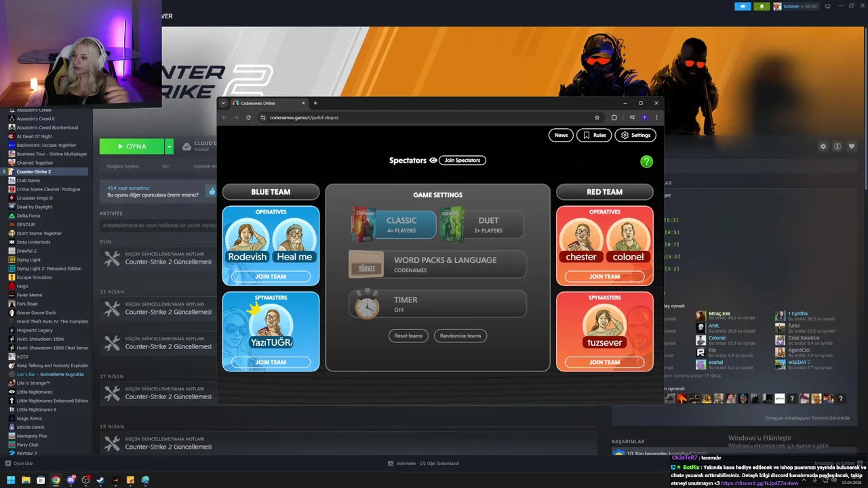
Task: Select Crab Game in Steam library
Action: [x=28, y=180]
